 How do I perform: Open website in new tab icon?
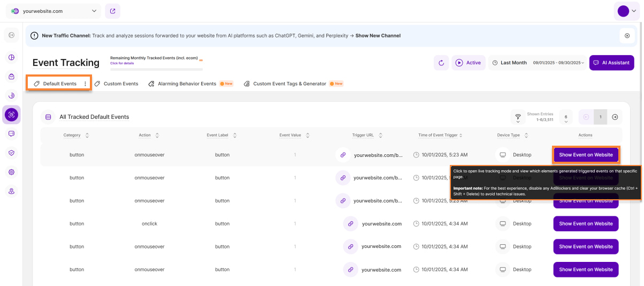[112, 11]
